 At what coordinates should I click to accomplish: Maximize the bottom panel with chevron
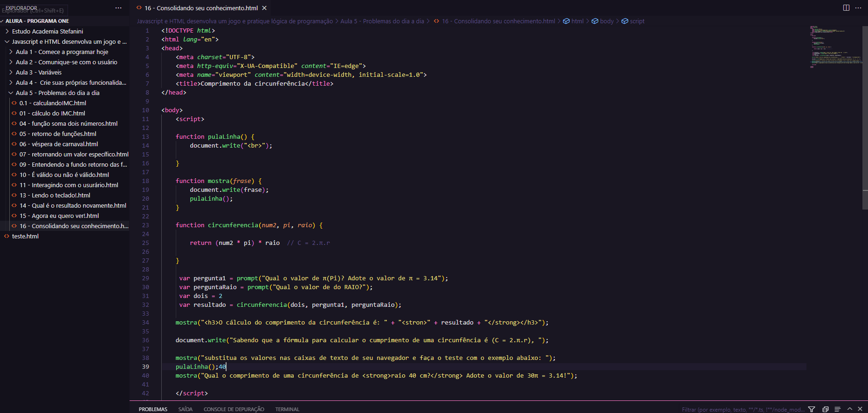(849, 409)
